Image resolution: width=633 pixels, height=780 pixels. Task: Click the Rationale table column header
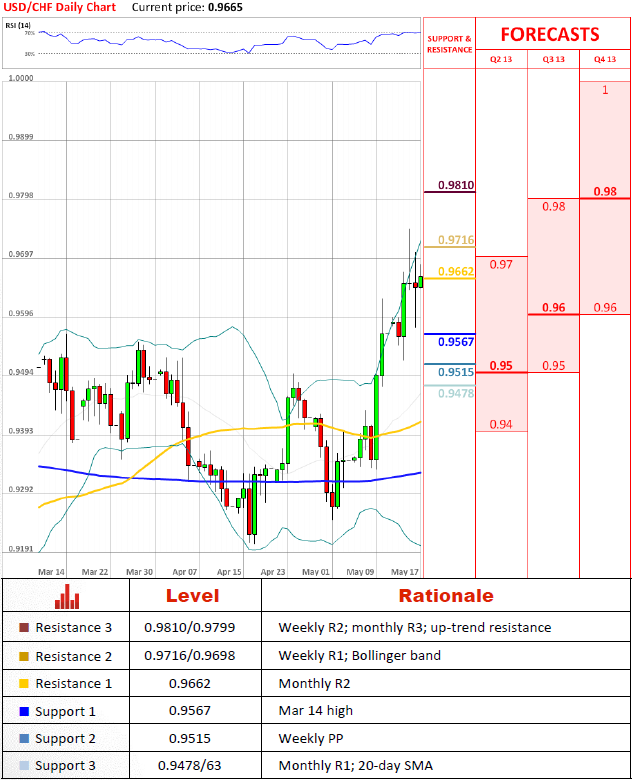click(445, 596)
